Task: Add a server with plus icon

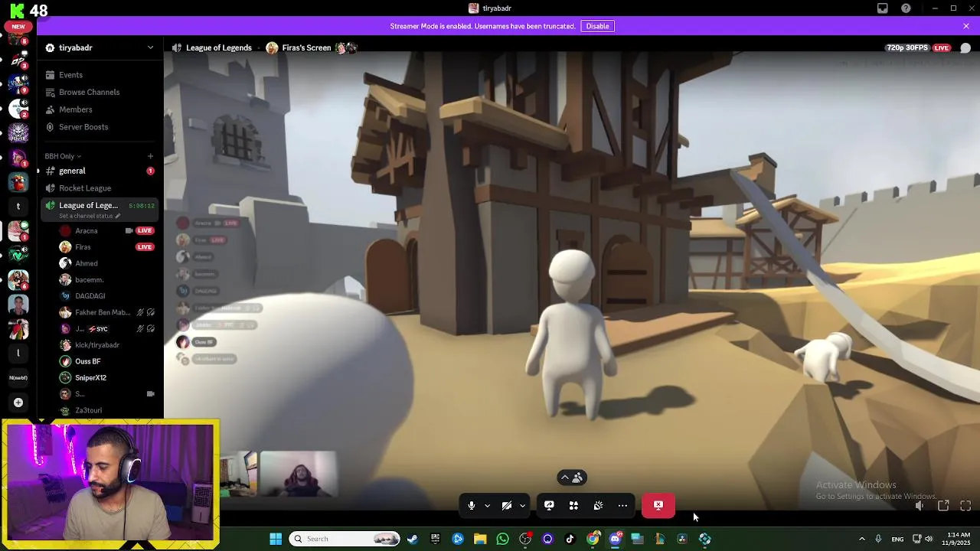Action: coord(18,403)
